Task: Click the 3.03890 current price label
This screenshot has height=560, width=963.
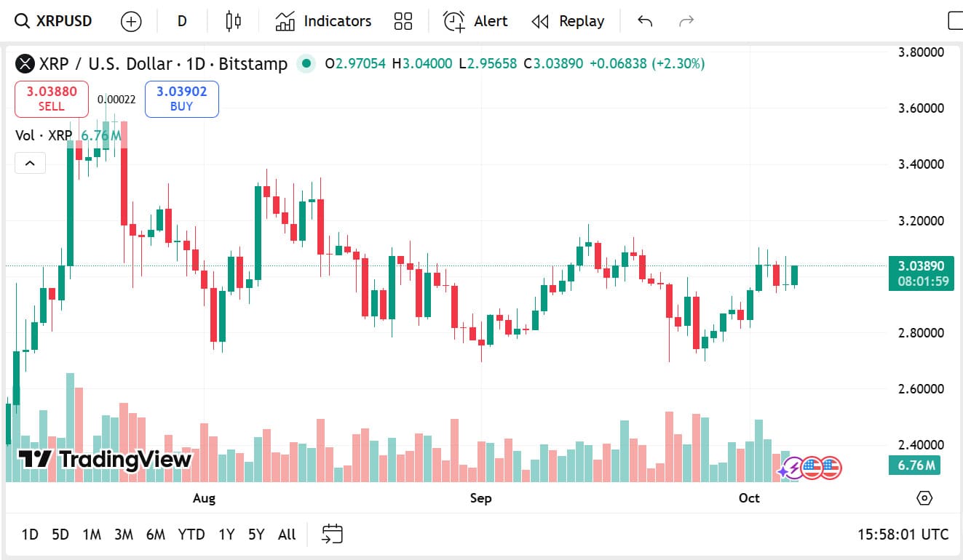Action: (921, 266)
